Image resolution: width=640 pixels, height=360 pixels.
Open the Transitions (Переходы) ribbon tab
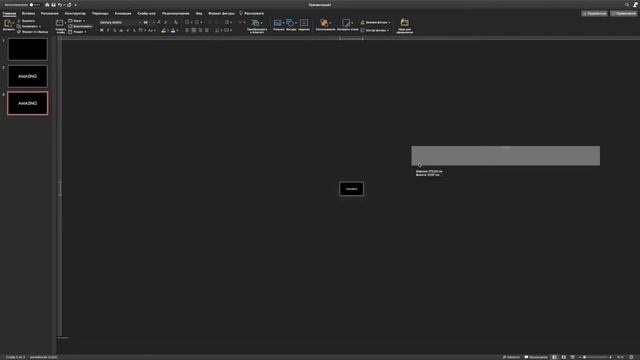point(100,13)
